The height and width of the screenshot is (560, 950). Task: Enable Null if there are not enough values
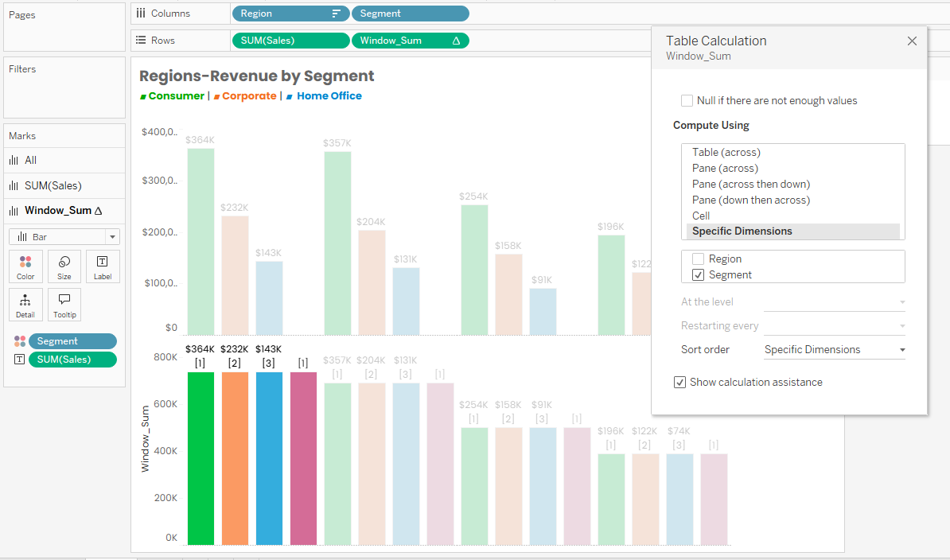click(x=687, y=101)
